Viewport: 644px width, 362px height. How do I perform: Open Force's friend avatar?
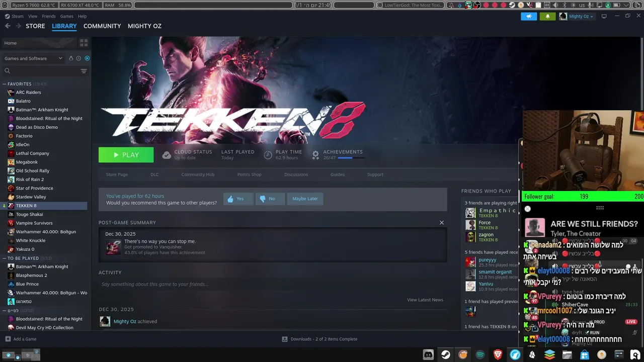point(470,225)
